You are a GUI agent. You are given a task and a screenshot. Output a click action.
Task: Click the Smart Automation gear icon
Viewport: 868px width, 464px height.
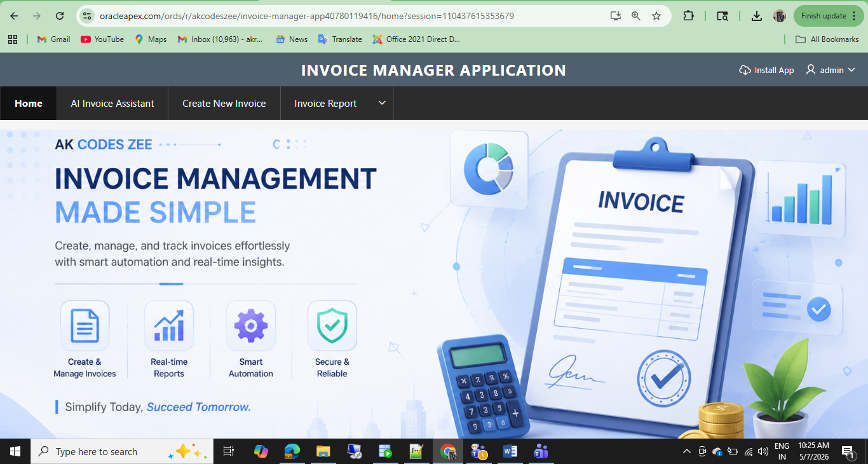tap(251, 325)
